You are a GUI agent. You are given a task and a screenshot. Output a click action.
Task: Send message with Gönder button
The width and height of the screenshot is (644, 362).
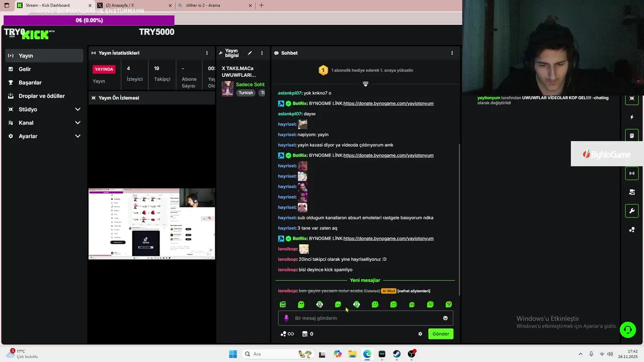[x=441, y=334]
